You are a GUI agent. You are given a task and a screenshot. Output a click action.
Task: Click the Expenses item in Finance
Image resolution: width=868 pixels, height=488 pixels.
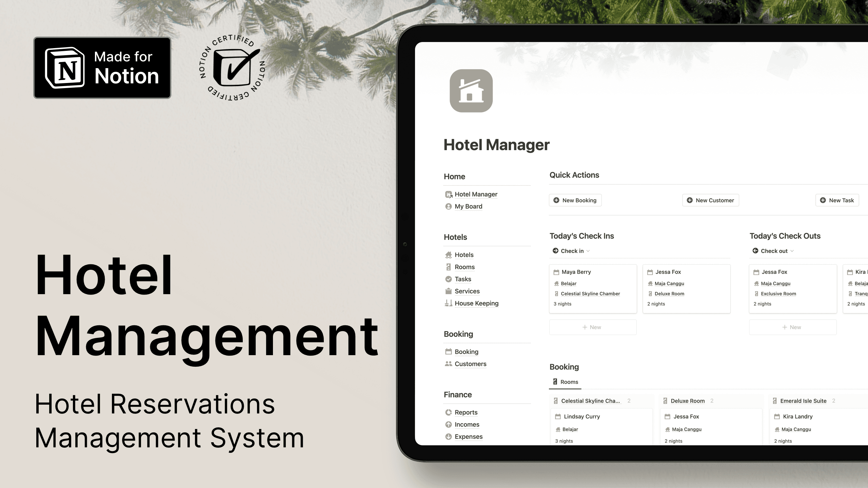point(468,436)
